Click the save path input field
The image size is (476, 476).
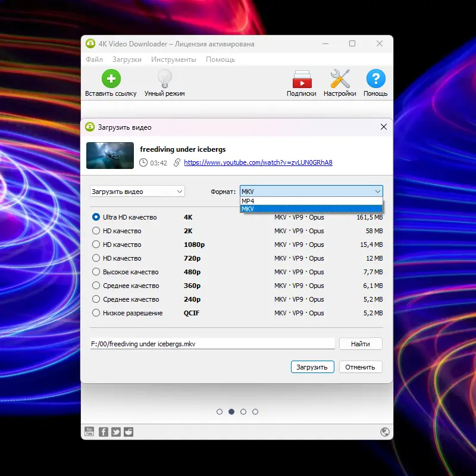pyautogui.click(x=212, y=344)
